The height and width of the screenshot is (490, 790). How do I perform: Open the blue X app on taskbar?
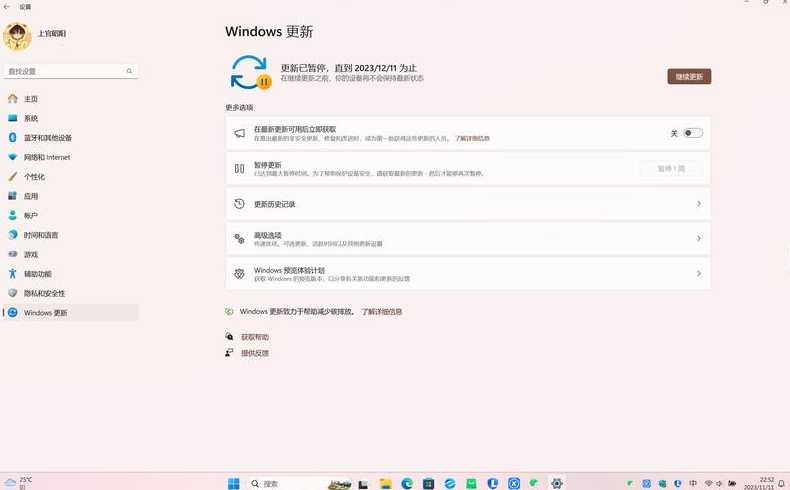tap(514, 483)
